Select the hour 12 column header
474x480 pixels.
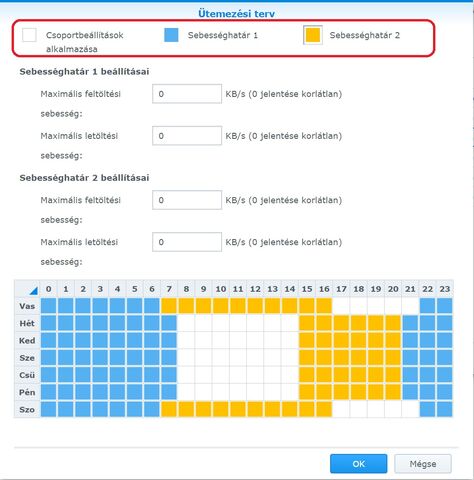255,289
